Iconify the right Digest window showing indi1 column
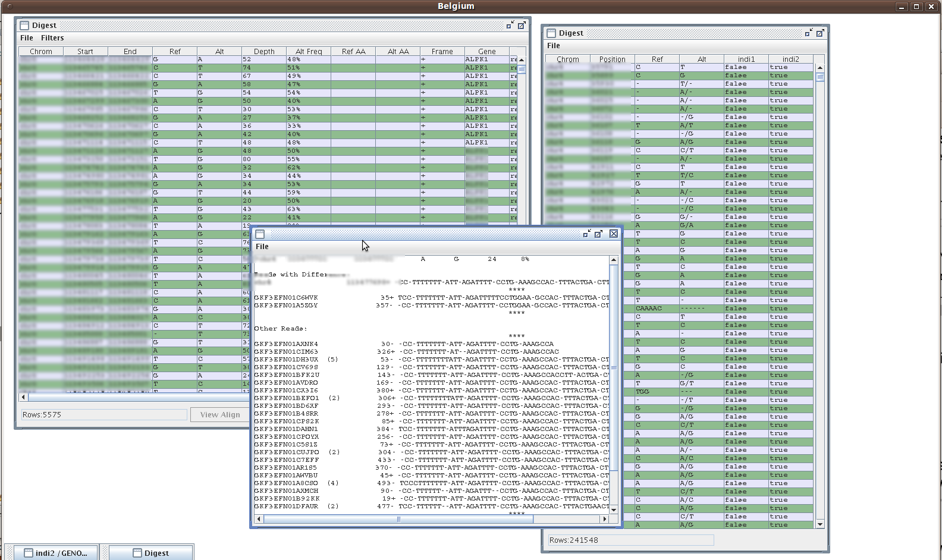The height and width of the screenshot is (560, 942). (x=808, y=33)
